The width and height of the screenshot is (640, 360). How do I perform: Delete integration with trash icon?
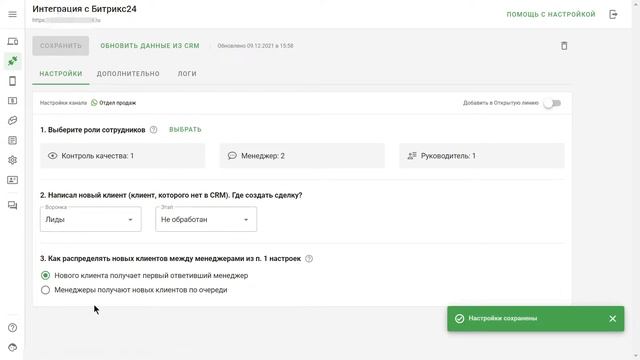(x=564, y=46)
